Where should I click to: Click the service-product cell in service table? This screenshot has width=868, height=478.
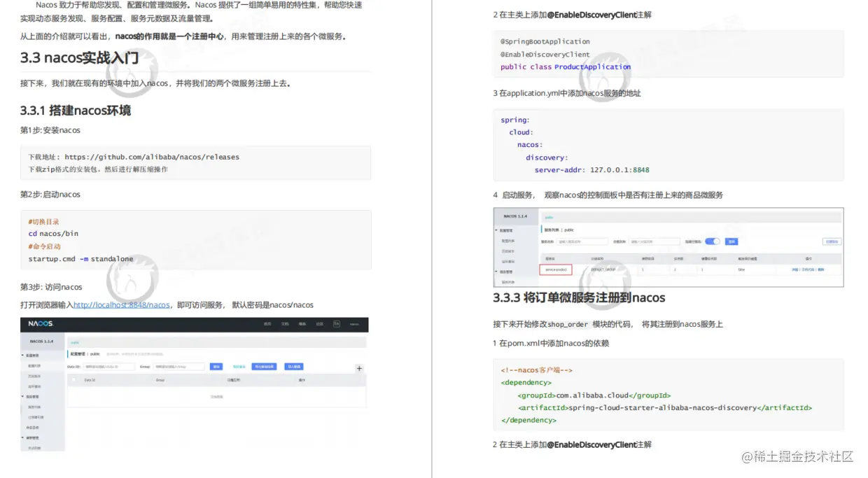click(556, 269)
